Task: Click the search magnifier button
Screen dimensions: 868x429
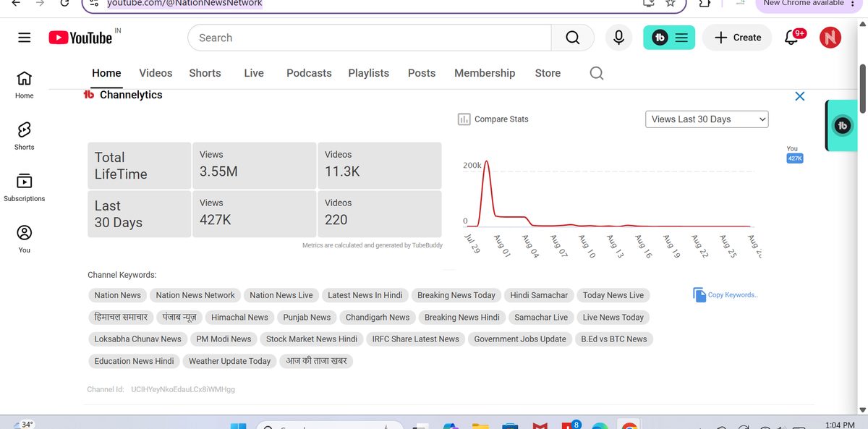Action: click(x=572, y=38)
